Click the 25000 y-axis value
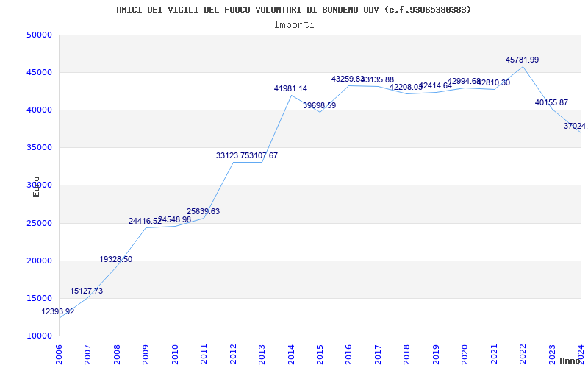Viewport: 588px width, 368px height. point(39,224)
